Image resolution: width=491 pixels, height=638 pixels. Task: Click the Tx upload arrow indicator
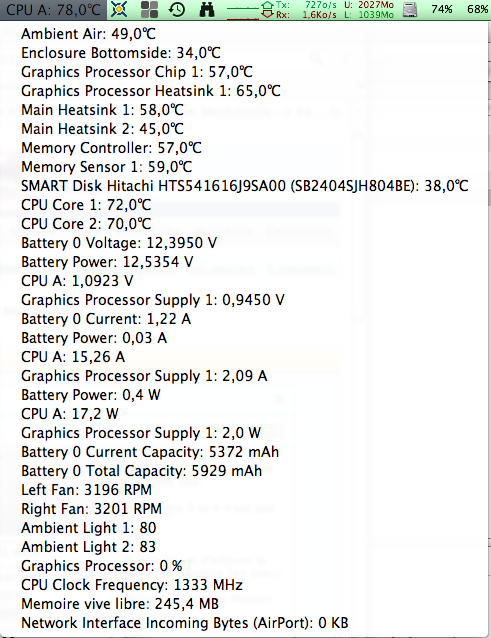click(x=268, y=5)
